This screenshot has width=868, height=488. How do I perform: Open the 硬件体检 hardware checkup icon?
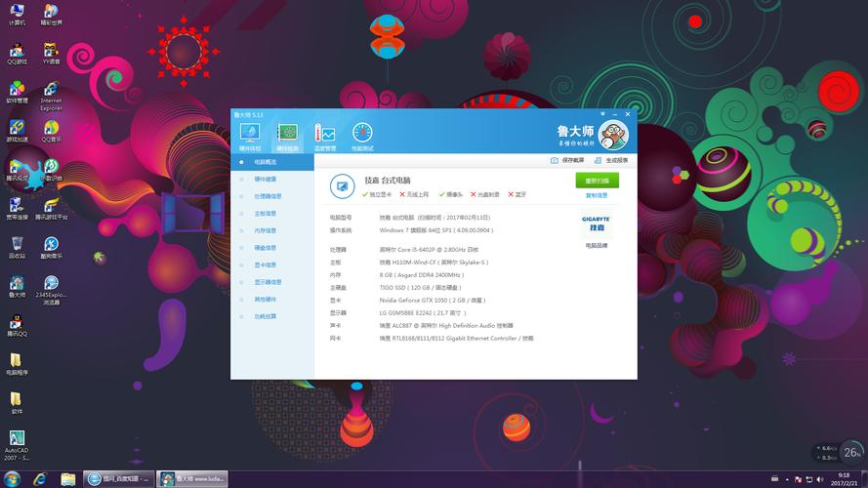tap(250, 135)
